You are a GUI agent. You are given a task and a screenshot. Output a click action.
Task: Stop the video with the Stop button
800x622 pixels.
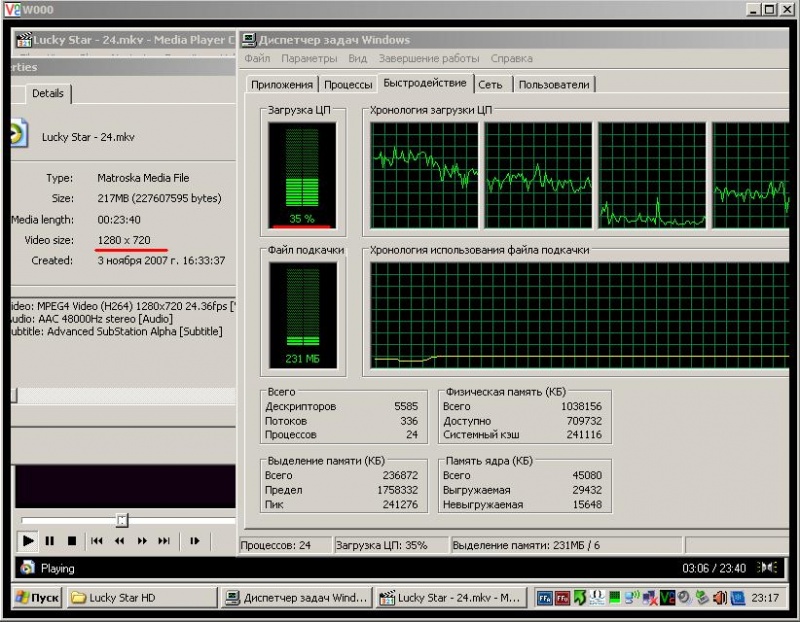71,541
